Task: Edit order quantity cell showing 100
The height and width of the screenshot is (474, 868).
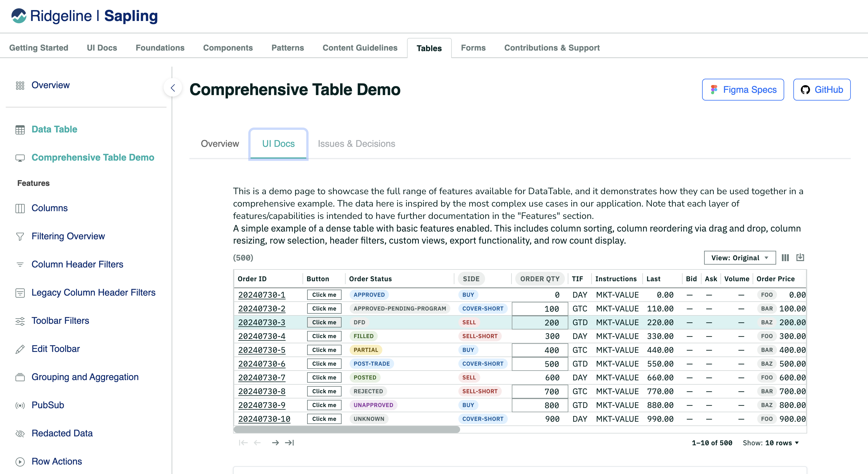Action: coord(539,309)
